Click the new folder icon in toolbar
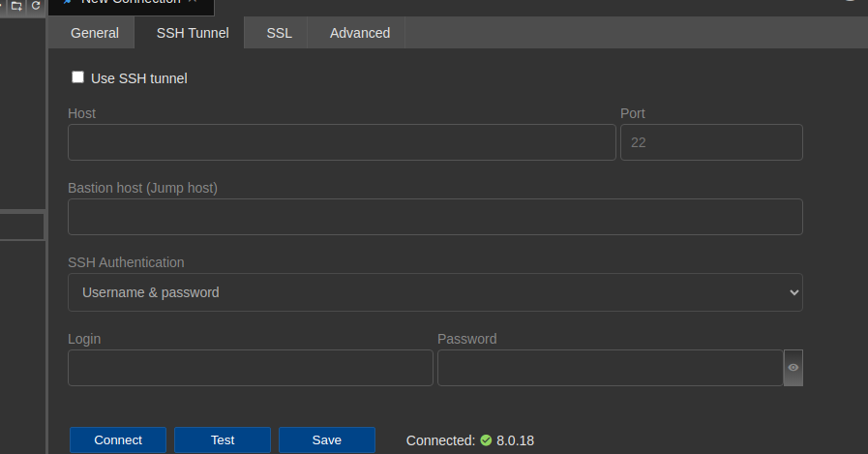The height and width of the screenshot is (454, 868). 16,5
